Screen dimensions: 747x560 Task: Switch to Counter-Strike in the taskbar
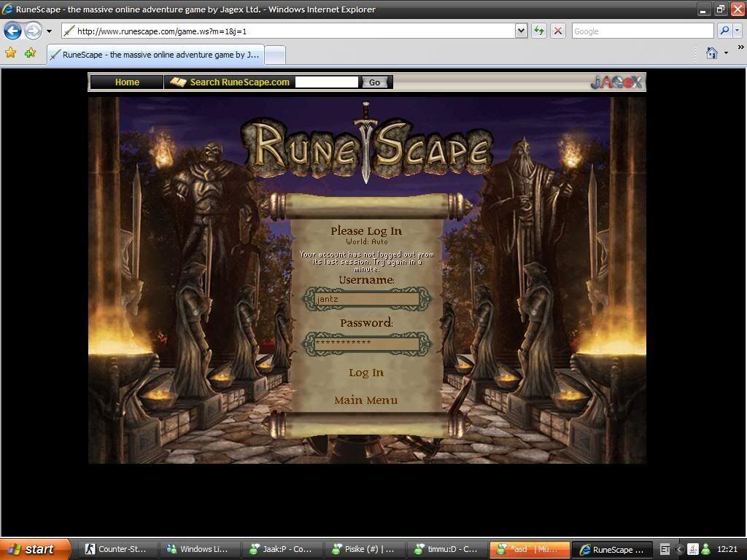click(116, 549)
